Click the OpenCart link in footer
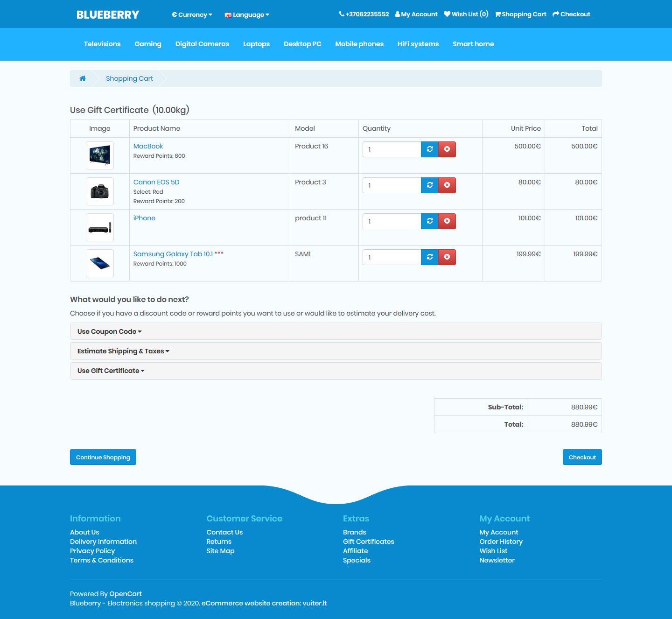This screenshot has width=672, height=619. tap(126, 594)
